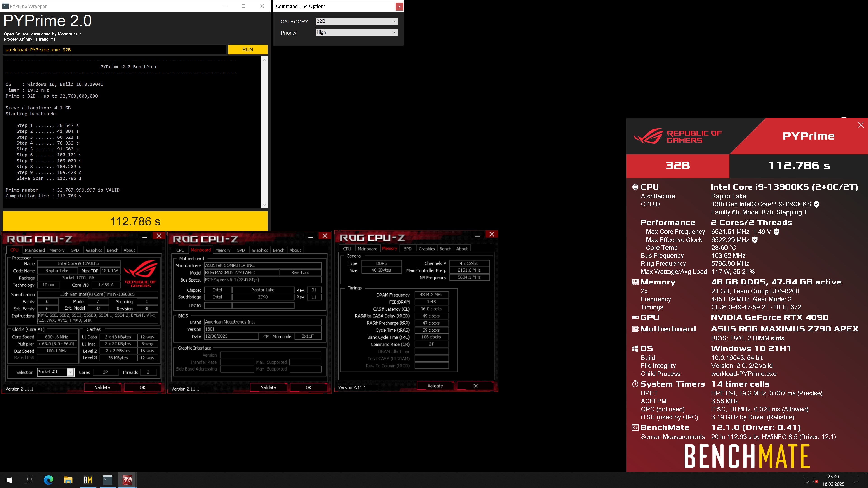Click Validate in the CPU tab window

pos(102,387)
